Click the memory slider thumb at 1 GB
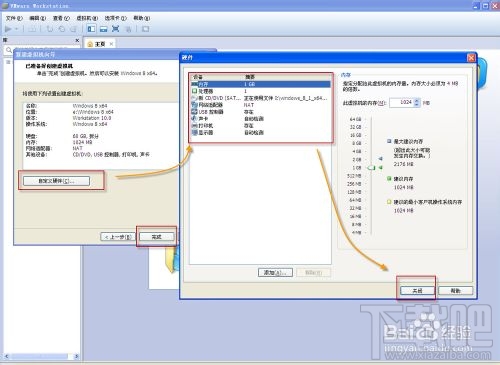 pyautogui.click(x=371, y=168)
